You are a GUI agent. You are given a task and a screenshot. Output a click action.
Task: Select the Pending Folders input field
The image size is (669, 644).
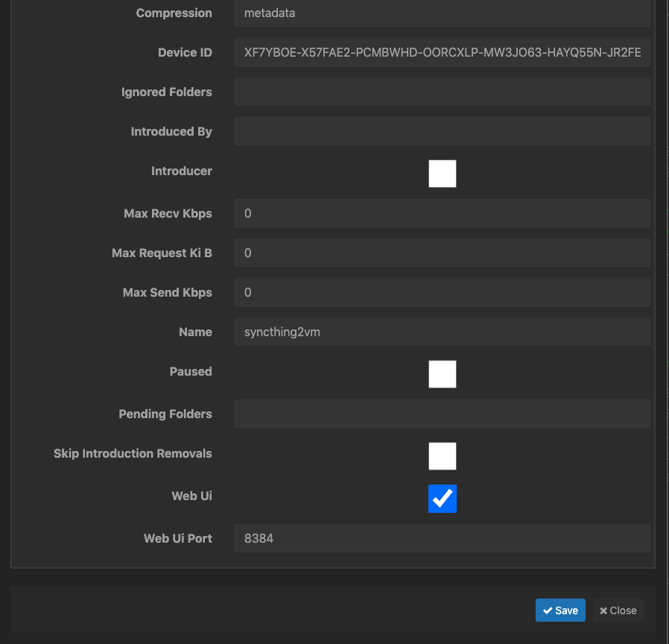[x=442, y=414]
